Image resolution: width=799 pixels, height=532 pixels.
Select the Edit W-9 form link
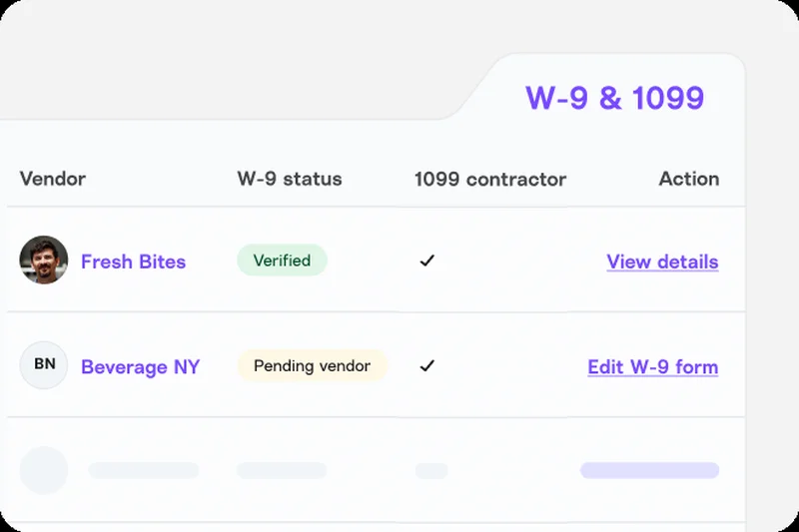(x=652, y=366)
